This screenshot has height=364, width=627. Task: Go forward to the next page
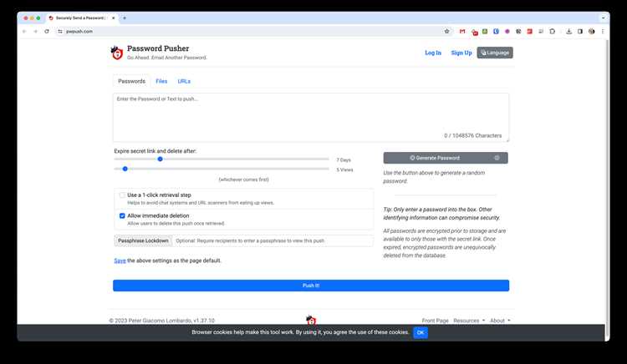[36, 31]
